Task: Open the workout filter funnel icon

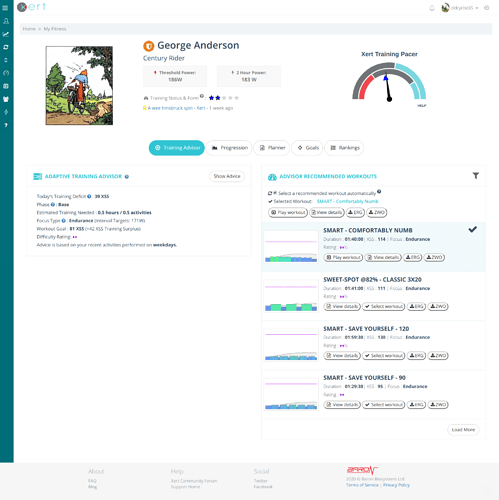Action: click(476, 176)
